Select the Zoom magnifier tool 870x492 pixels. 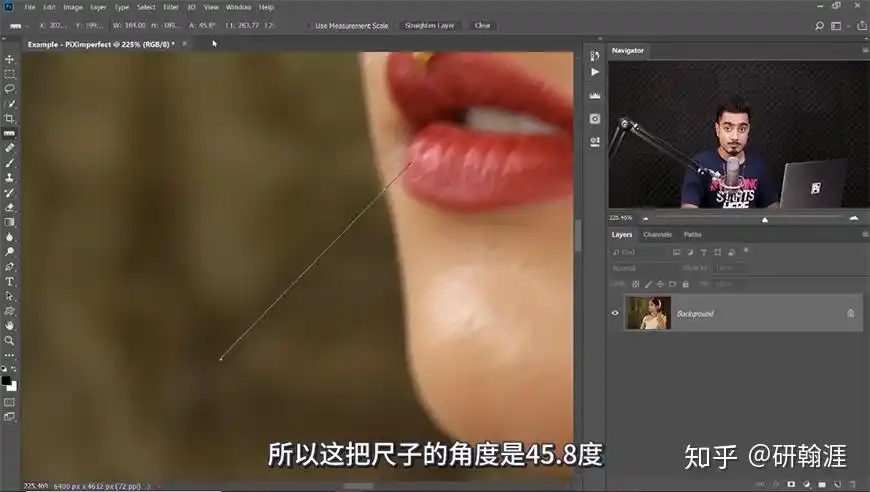[9, 341]
